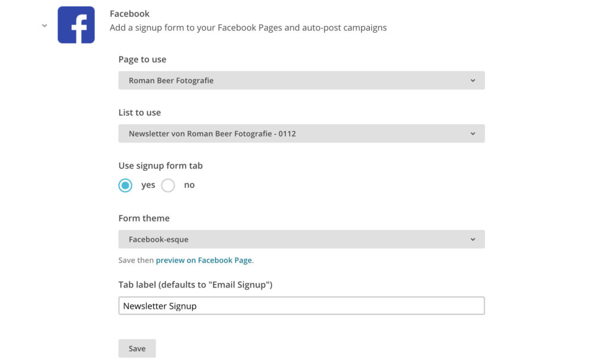Image resolution: width=608 pixels, height=364 pixels.
Task: Collapse the Facebook integration section chevron
Action: (45, 26)
